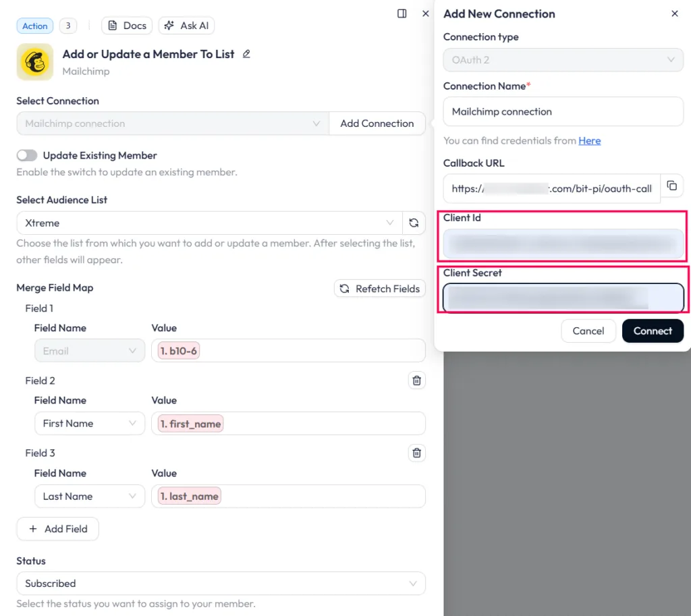Click the Callback URL field

[x=552, y=189]
